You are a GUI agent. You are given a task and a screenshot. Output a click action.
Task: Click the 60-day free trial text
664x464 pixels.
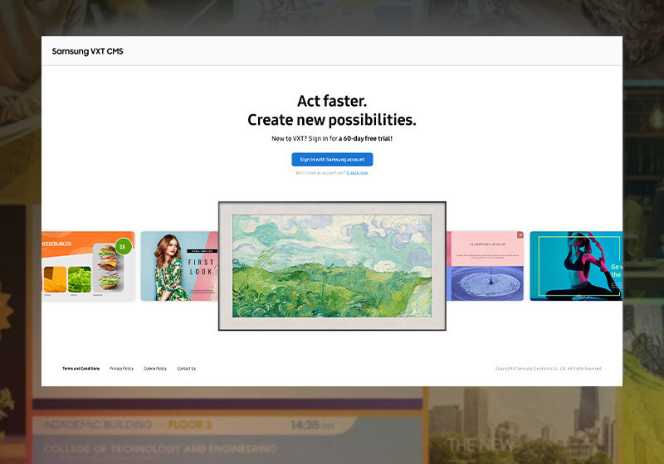coord(365,138)
